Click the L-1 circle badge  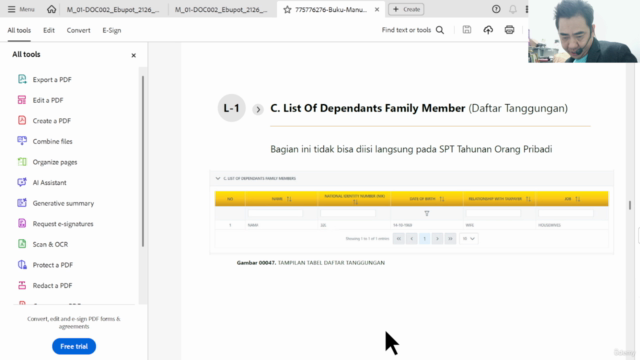(231, 108)
